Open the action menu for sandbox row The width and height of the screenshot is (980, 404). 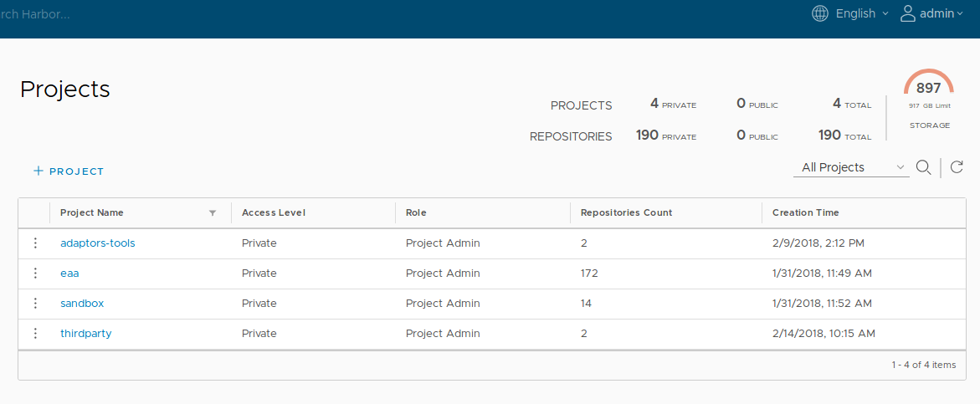click(x=35, y=304)
